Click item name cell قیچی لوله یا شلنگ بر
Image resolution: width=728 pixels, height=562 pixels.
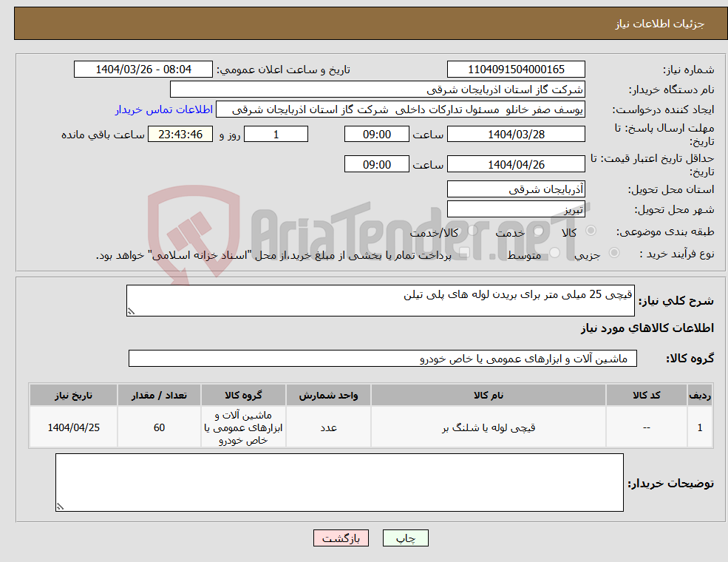(489, 427)
